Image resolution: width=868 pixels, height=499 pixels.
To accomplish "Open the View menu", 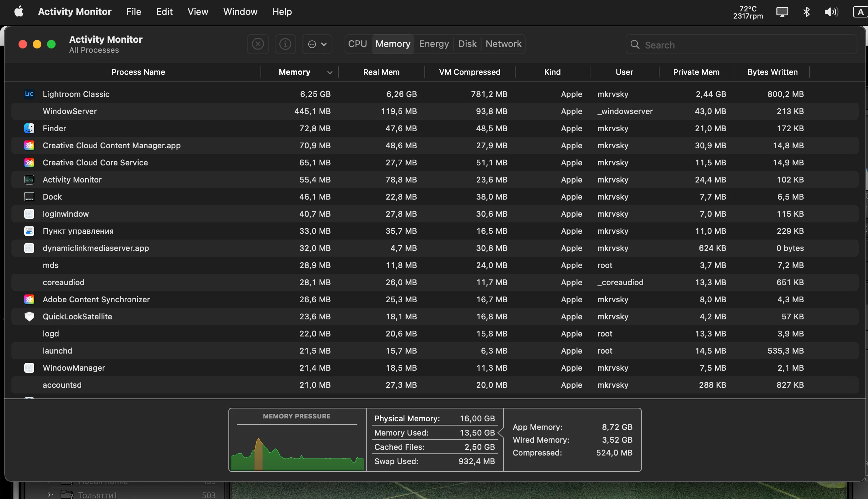I will 198,12.
